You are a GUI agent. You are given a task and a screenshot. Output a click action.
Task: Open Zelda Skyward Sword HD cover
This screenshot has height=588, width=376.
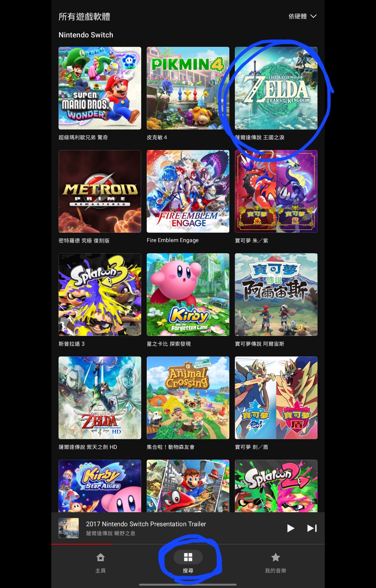coord(100,398)
